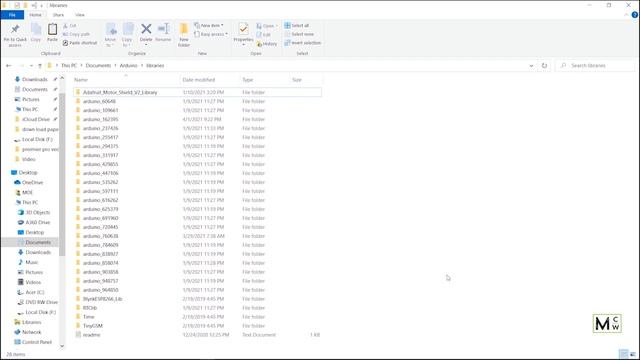Select DVD RW Drive in sidebar
The height and width of the screenshot is (360, 640).
[x=41, y=302]
